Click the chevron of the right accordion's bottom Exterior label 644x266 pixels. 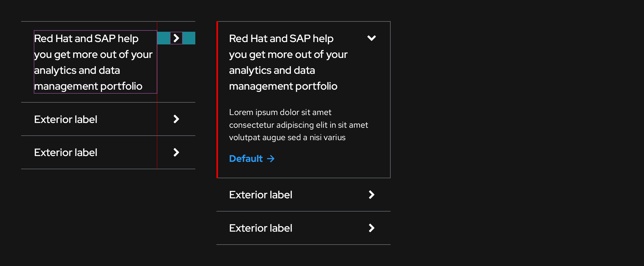(371, 228)
